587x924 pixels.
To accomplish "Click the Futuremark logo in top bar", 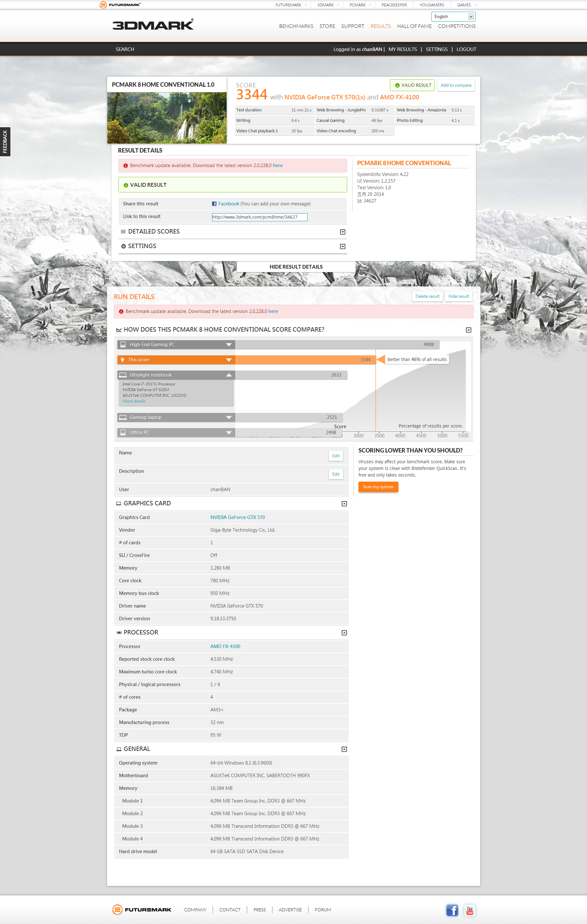I will coord(120,5).
